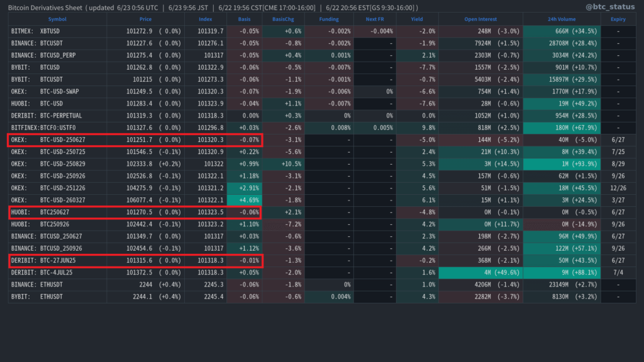The height and width of the screenshot is (362, 644).
Task: Select the OKEX: BTC-USD-250725 symbol cell
Action: pyautogui.click(x=57, y=152)
